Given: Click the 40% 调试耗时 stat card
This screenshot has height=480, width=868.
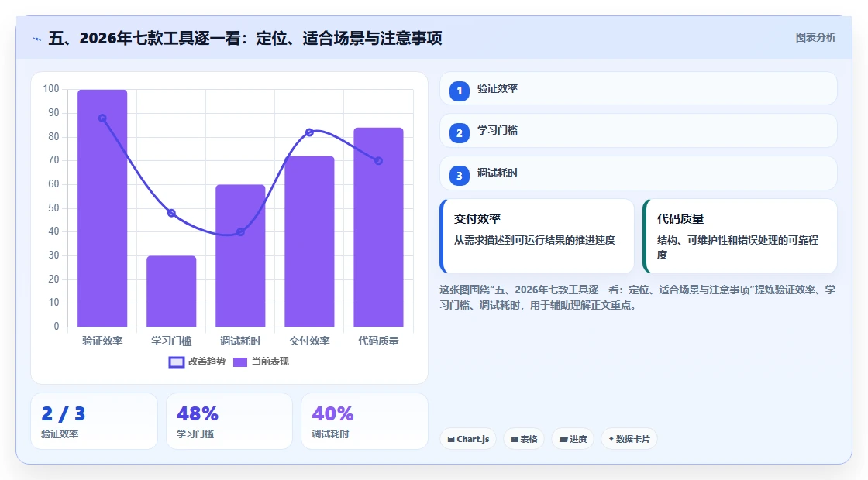Looking at the screenshot, I should coord(364,421).
